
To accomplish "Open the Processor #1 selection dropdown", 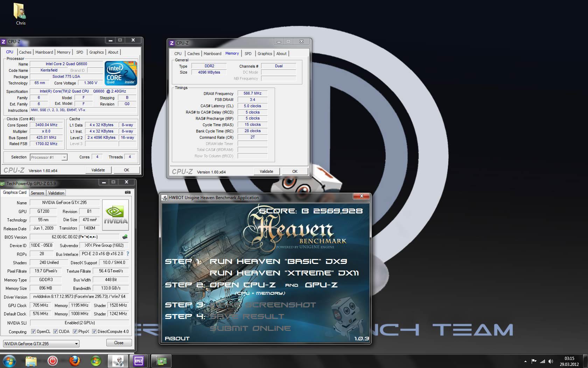I will coord(49,157).
